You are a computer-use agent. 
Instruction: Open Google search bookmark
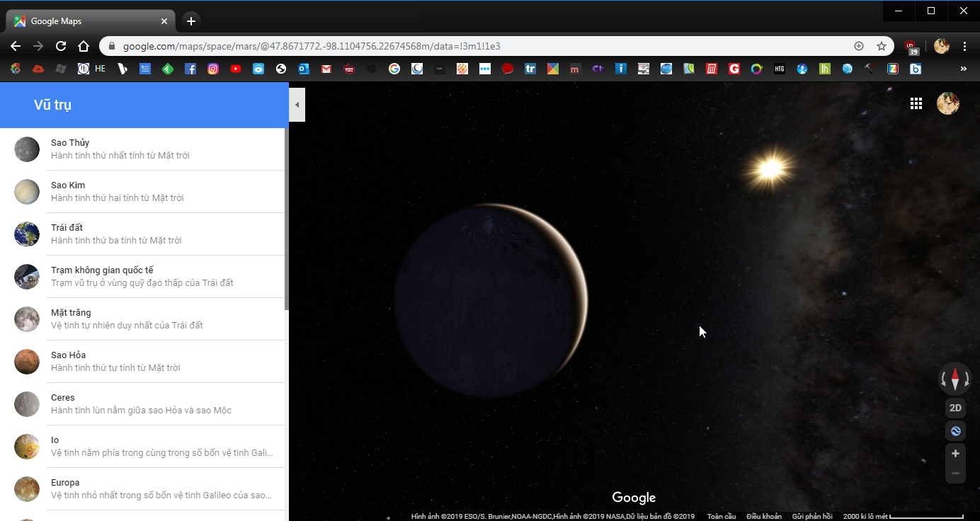(x=394, y=69)
